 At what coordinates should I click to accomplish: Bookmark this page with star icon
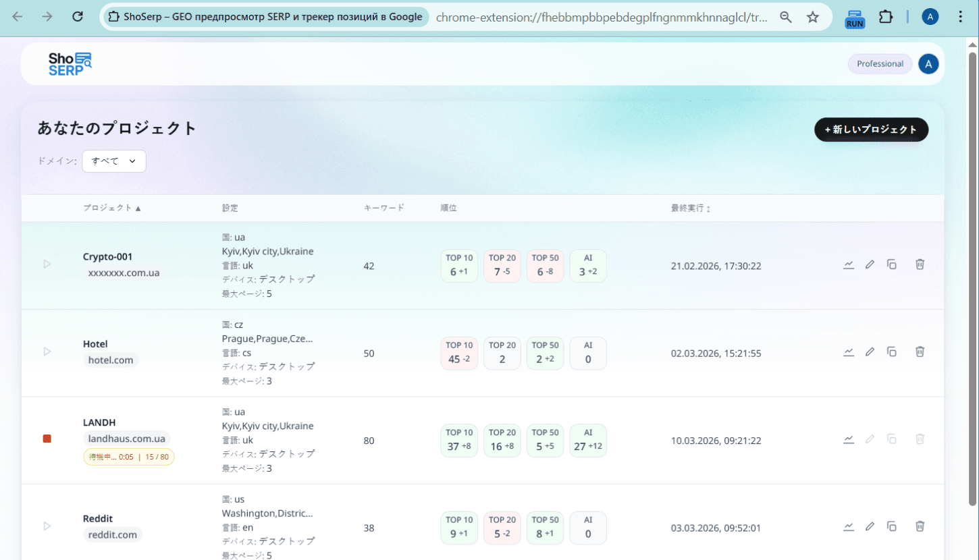click(x=813, y=18)
